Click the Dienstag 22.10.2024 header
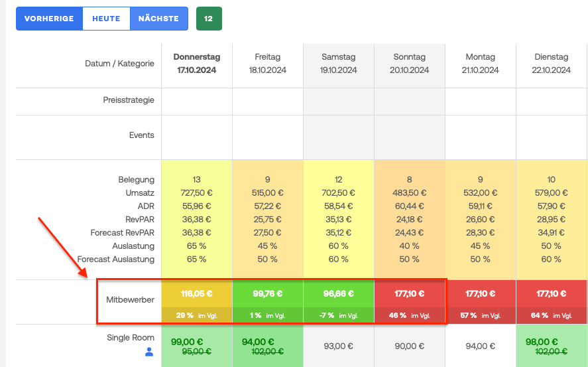Viewport: 588px width, 367px height. [x=552, y=64]
